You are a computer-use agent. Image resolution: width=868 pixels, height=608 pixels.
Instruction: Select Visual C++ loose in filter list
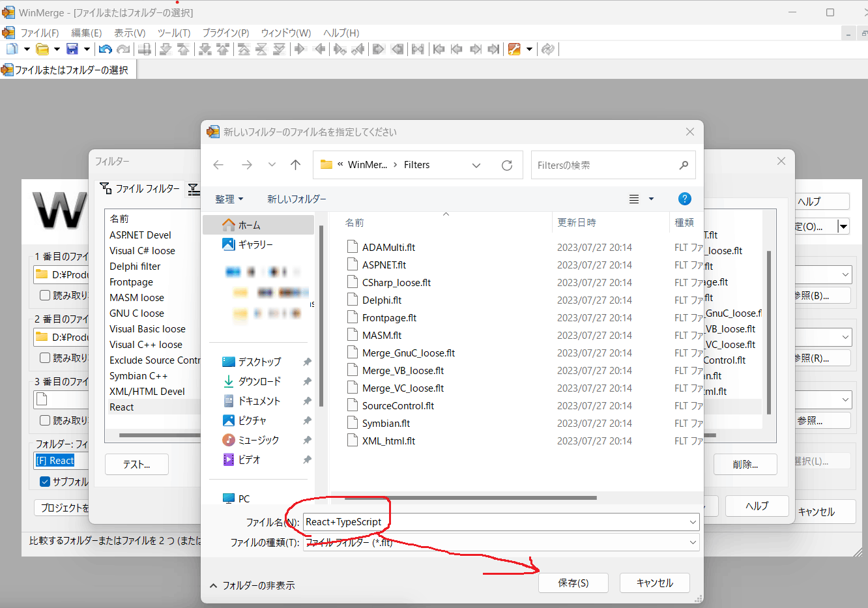(146, 345)
